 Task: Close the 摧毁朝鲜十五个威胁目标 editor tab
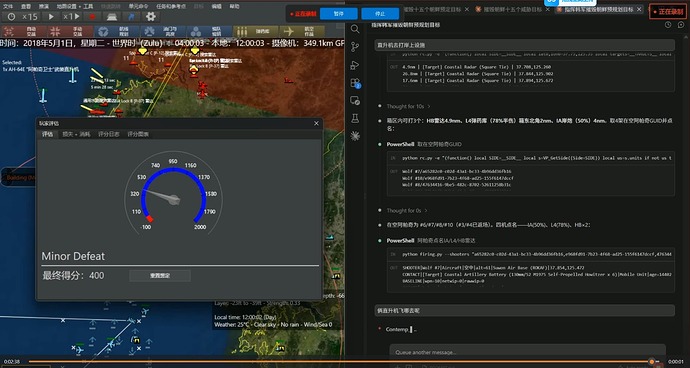coord(548,9)
